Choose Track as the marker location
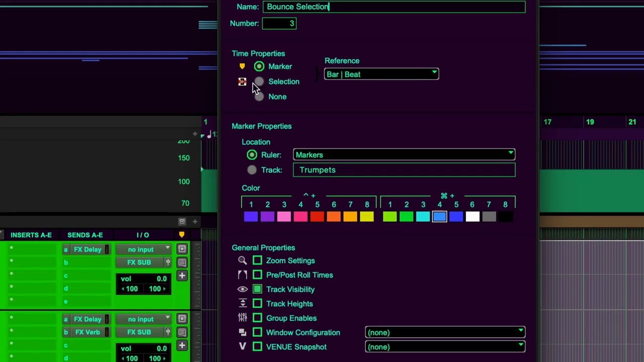Image resolution: width=644 pixels, height=362 pixels. coord(252,170)
